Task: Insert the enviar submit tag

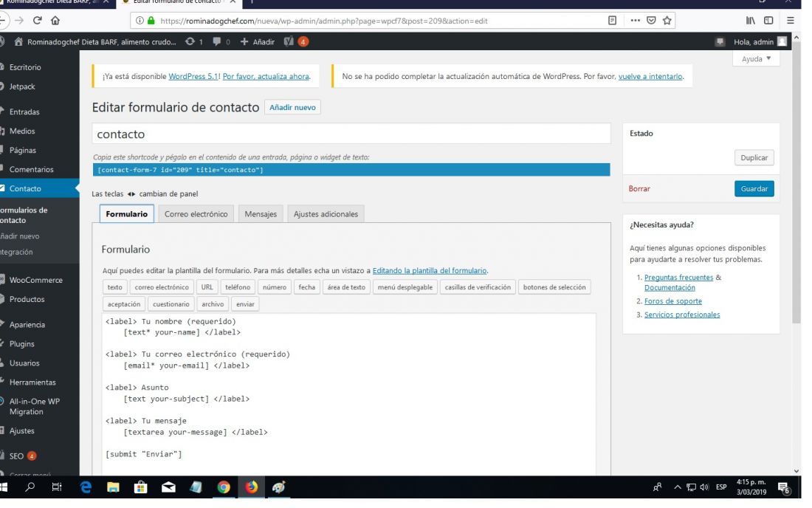Action: point(245,304)
